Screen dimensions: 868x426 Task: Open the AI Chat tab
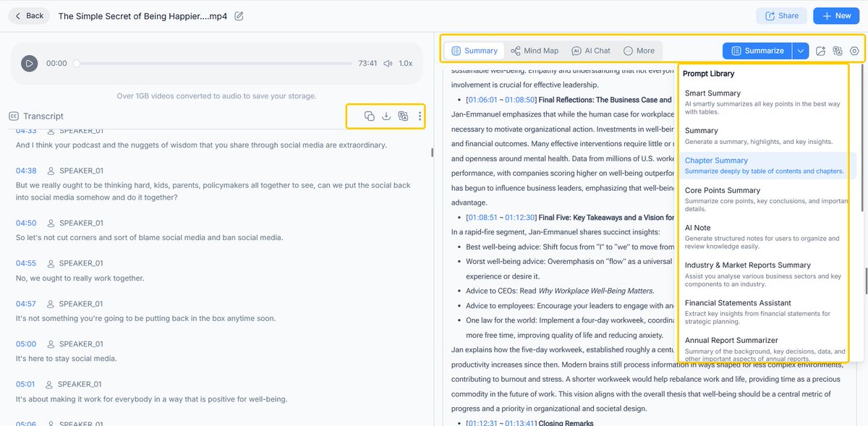591,51
